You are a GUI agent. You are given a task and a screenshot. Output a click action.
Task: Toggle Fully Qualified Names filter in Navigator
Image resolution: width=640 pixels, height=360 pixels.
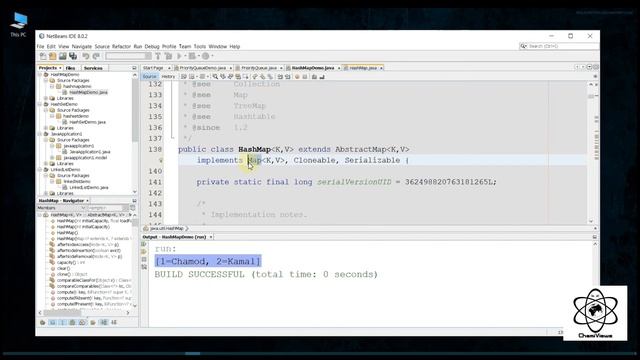point(93,322)
